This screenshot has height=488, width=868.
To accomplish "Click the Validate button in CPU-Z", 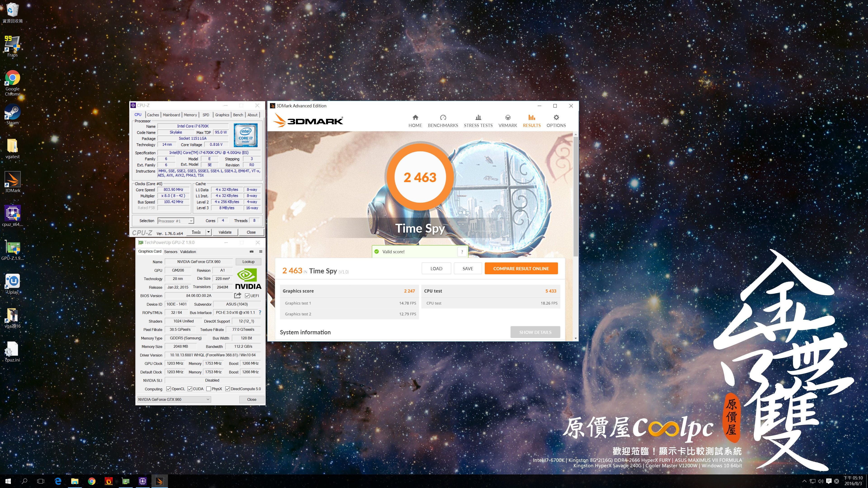I will click(x=225, y=232).
